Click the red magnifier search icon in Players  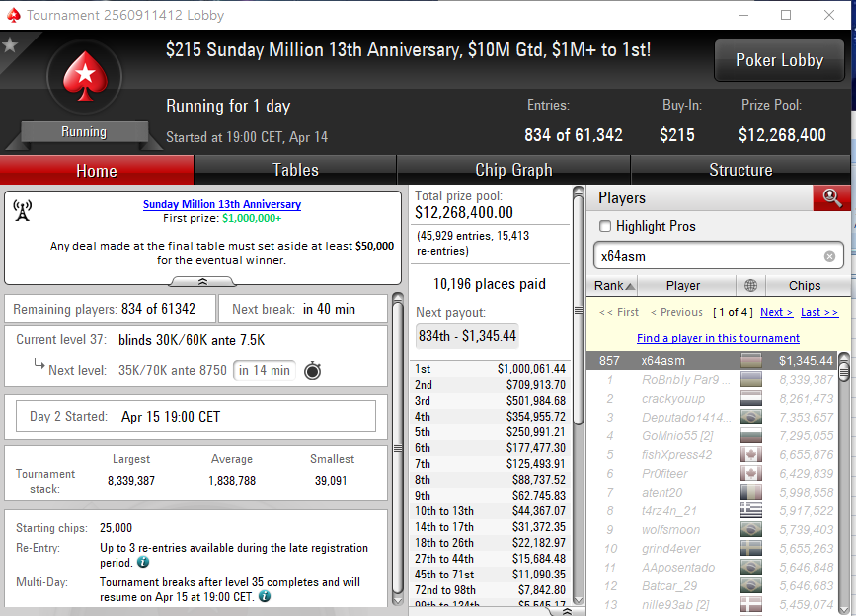(x=831, y=197)
